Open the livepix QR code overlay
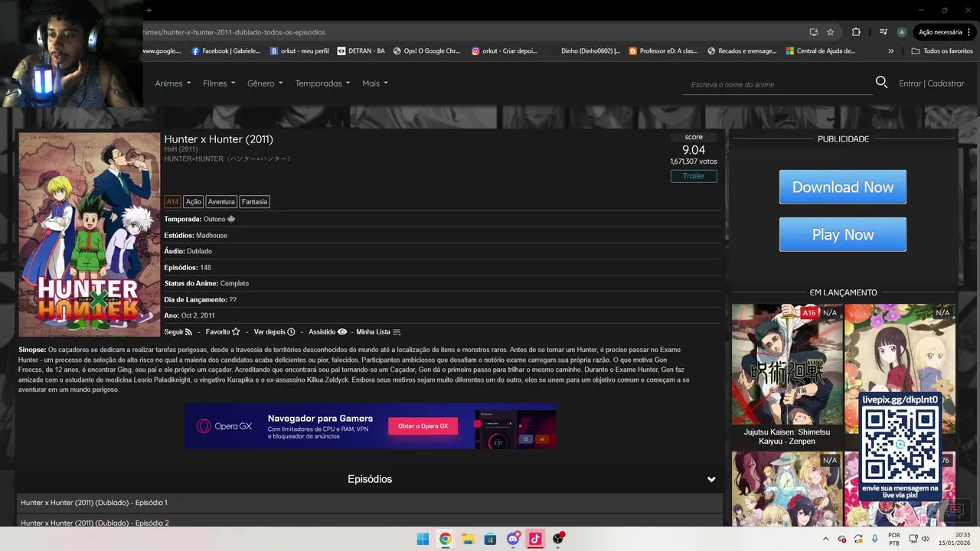 point(900,448)
